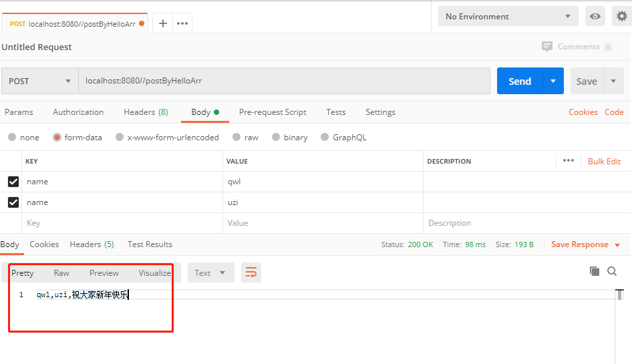The height and width of the screenshot is (364, 632).
Task: Click the 193 B response size
Action: click(524, 244)
